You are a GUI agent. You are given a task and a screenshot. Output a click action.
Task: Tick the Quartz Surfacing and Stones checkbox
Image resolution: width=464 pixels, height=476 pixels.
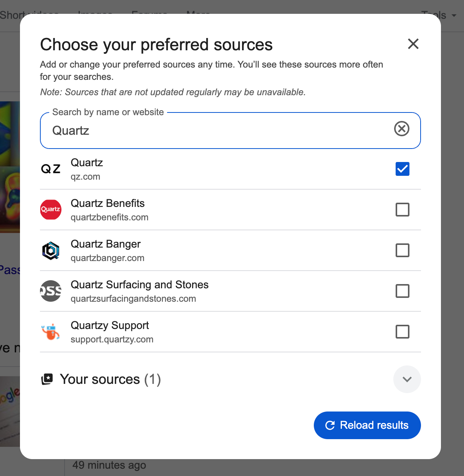pos(402,291)
